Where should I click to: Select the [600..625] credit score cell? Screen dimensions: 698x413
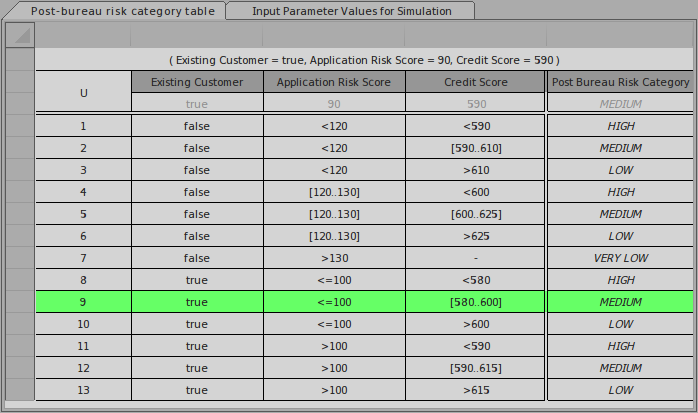[x=475, y=214]
